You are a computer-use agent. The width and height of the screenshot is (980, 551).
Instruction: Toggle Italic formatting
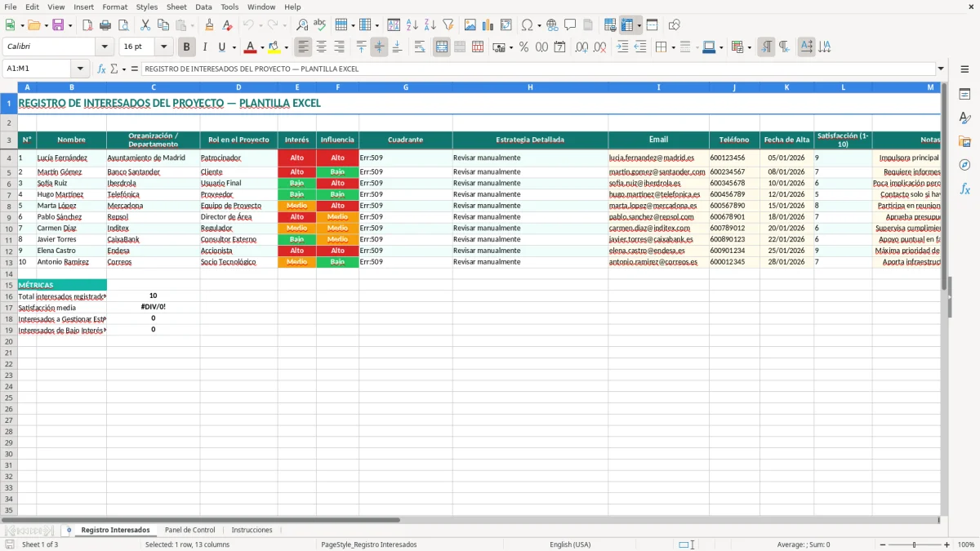(205, 47)
